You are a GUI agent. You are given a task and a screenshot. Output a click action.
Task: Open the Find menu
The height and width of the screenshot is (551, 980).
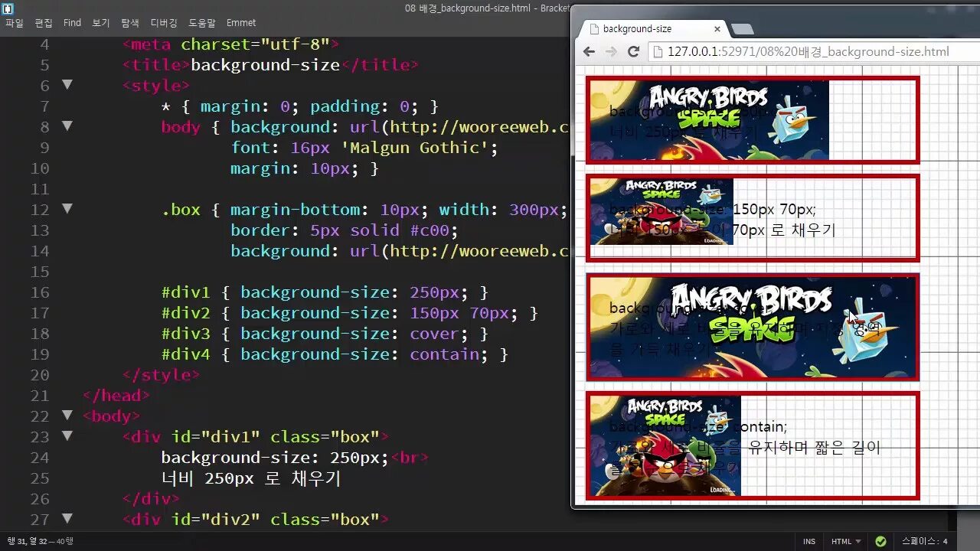coord(72,23)
